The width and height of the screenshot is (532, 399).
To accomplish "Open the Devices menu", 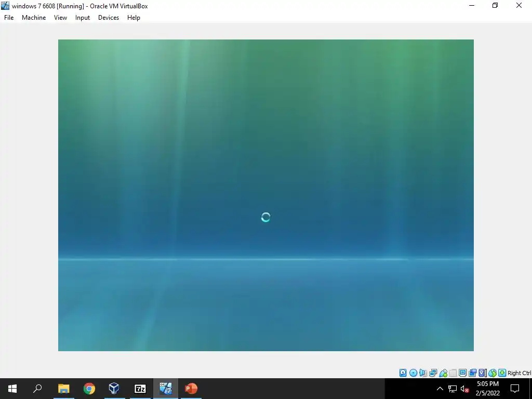I will click(x=109, y=18).
